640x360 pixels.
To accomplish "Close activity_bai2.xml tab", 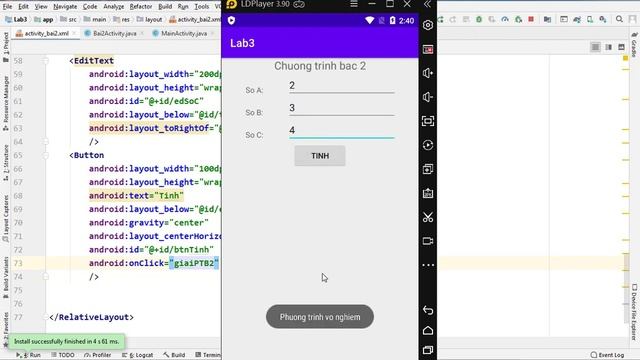I will tap(74, 33).
